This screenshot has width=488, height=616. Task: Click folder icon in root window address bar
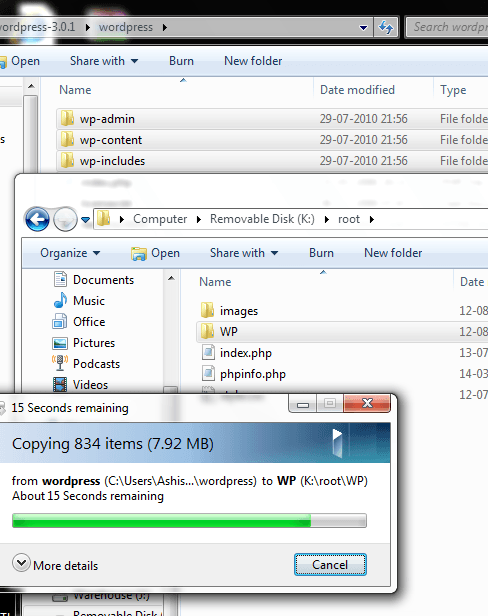click(x=103, y=218)
